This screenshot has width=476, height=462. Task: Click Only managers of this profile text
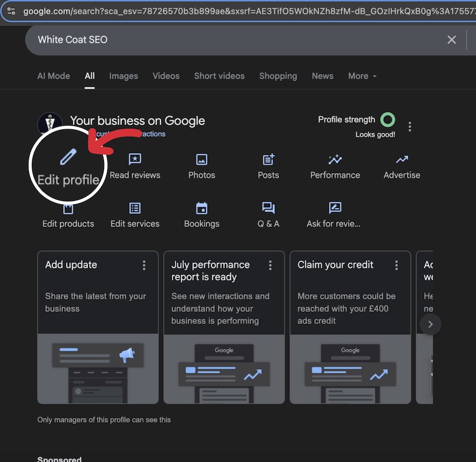[104, 420]
